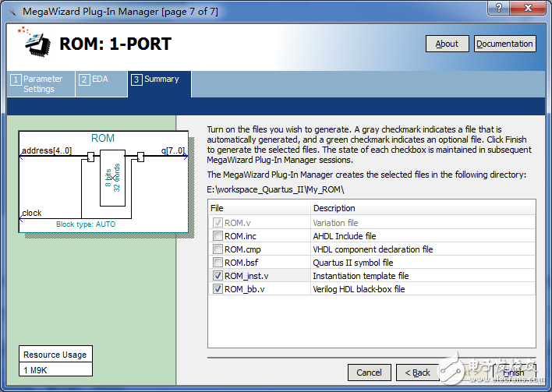Open the About dialog
The width and height of the screenshot is (552, 392).
[447, 44]
